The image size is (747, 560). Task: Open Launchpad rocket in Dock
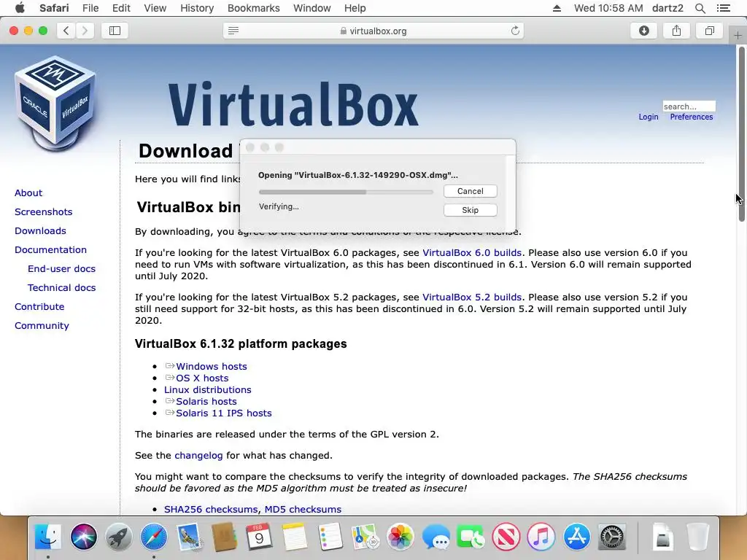(119, 536)
